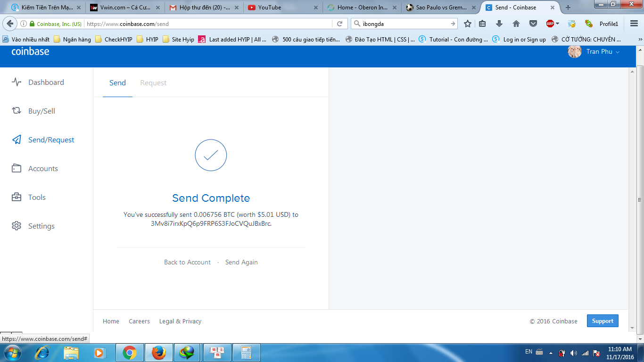Viewport: 644px width, 362px height.
Task: Bookmark this page with the star icon
Action: tap(467, 24)
